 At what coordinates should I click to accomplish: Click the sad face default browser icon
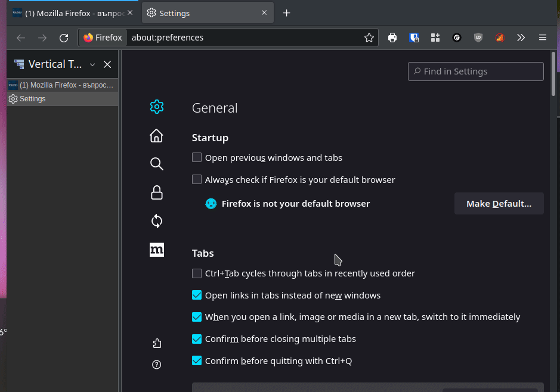211,204
